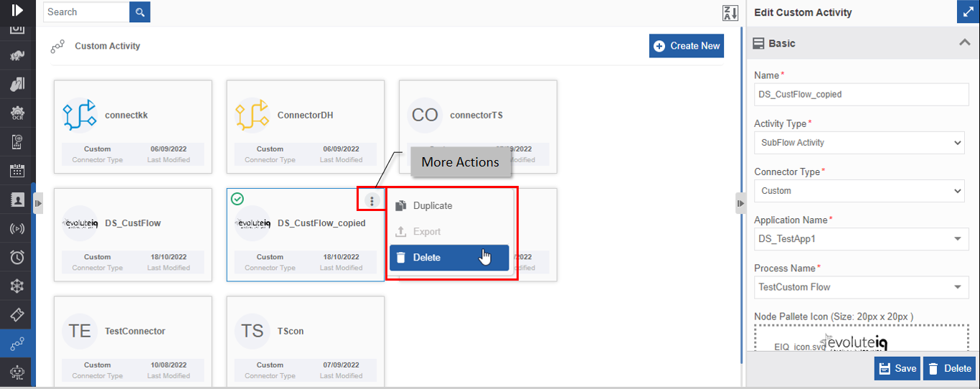Click the Save button in edit panel

[897, 368]
